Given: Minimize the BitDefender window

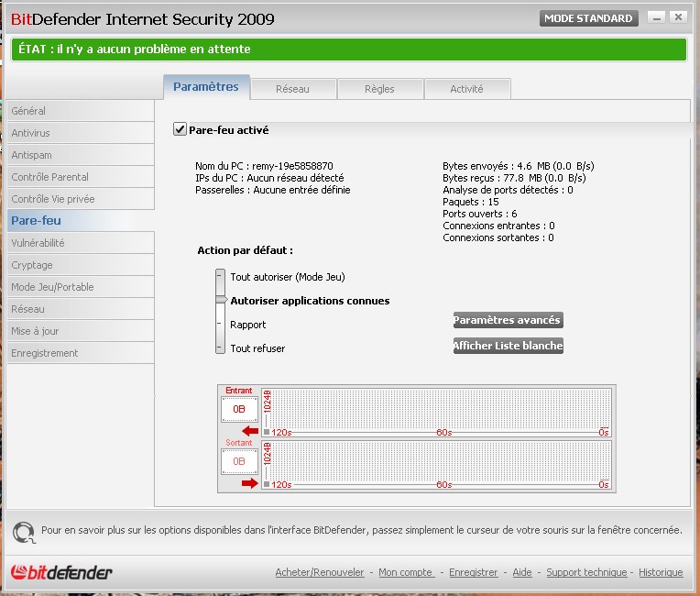Looking at the screenshot, I should click(x=656, y=17).
